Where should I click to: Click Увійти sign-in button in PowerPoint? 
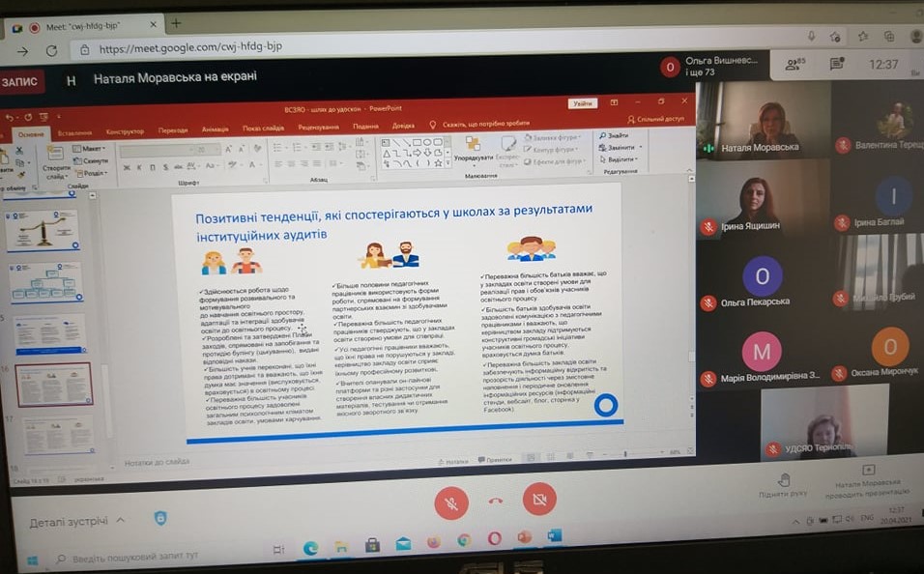pos(583,103)
